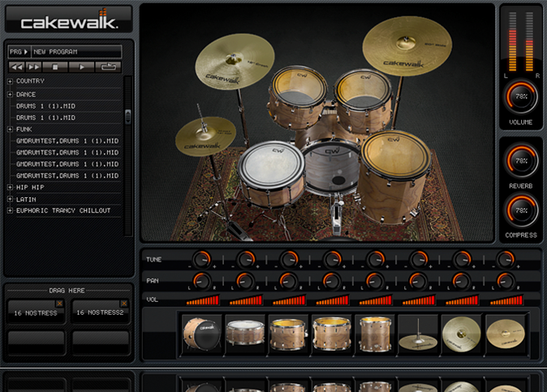
Task: Hit the floor tom in the kit view
Action: (394, 176)
